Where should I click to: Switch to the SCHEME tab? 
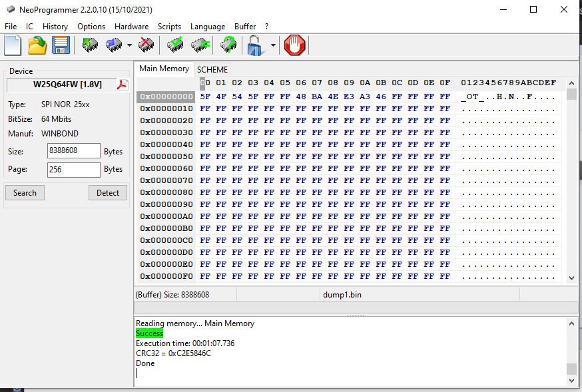click(212, 69)
